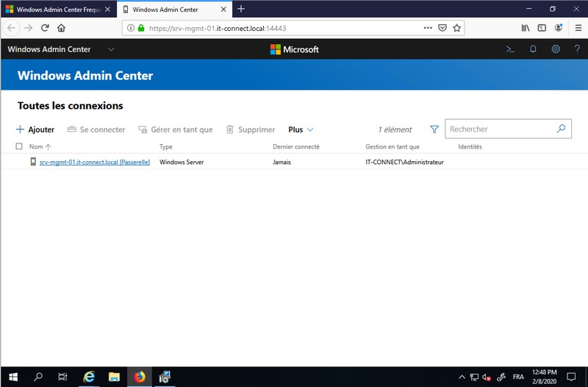Open page actions three-dots menu
This screenshot has width=588, height=387.
tap(428, 28)
